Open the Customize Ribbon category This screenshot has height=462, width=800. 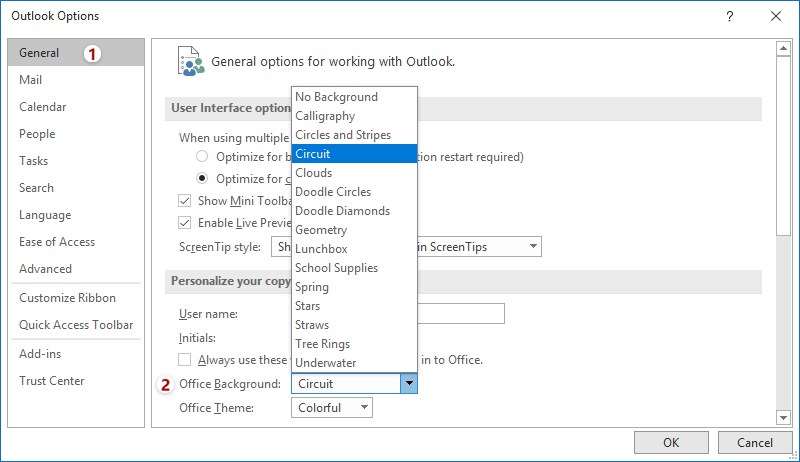point(67,298)
